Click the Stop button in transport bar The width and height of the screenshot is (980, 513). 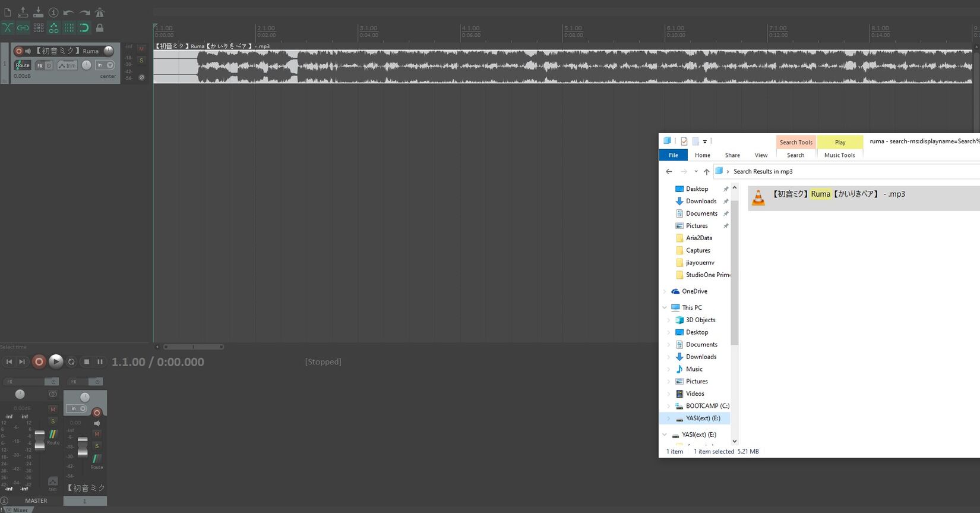[x=87, y=361]
